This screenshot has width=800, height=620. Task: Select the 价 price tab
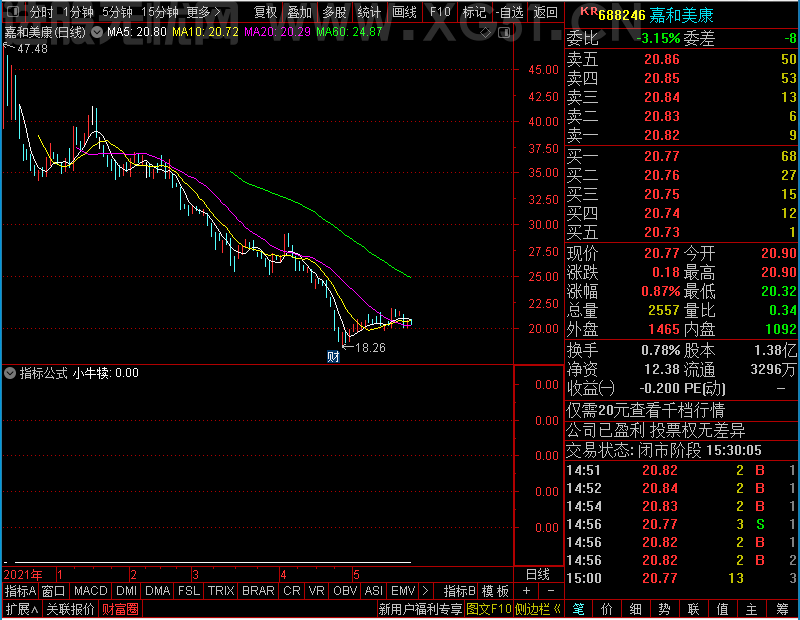tap(607, 609)
